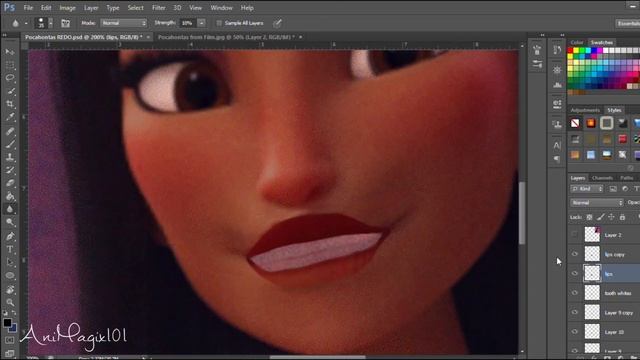The height and width of the screenshot is (360, 640).
Task: Select the Dodge tool
Action: pyautogui.click(x=10, y=222)
